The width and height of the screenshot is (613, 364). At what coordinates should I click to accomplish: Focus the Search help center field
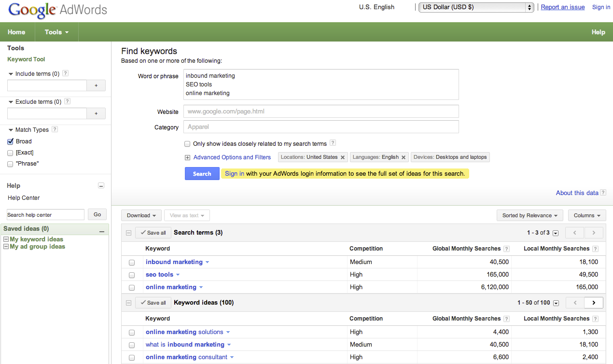pyautogui.click(x=45, y=215)
